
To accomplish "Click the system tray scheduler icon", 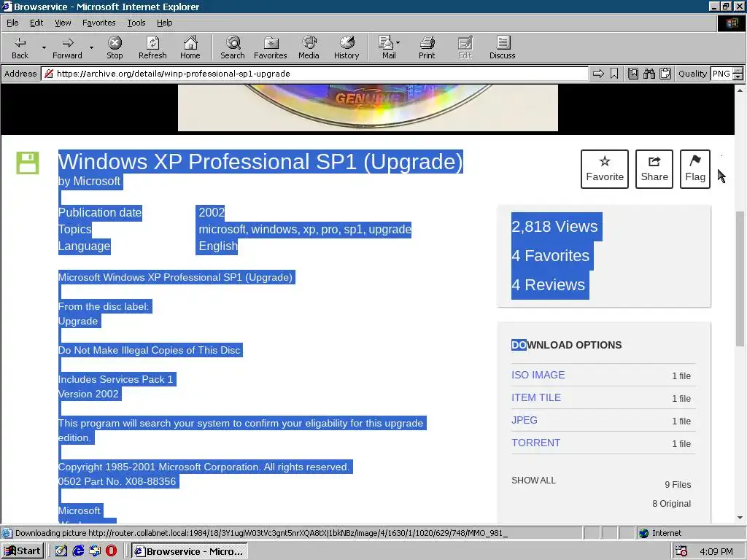I will (682, 551).
